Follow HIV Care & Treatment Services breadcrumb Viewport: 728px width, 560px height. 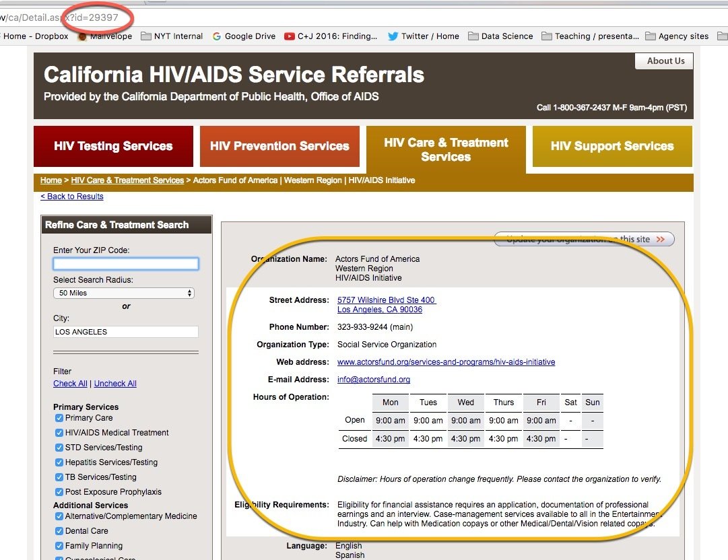coord(127,180)
